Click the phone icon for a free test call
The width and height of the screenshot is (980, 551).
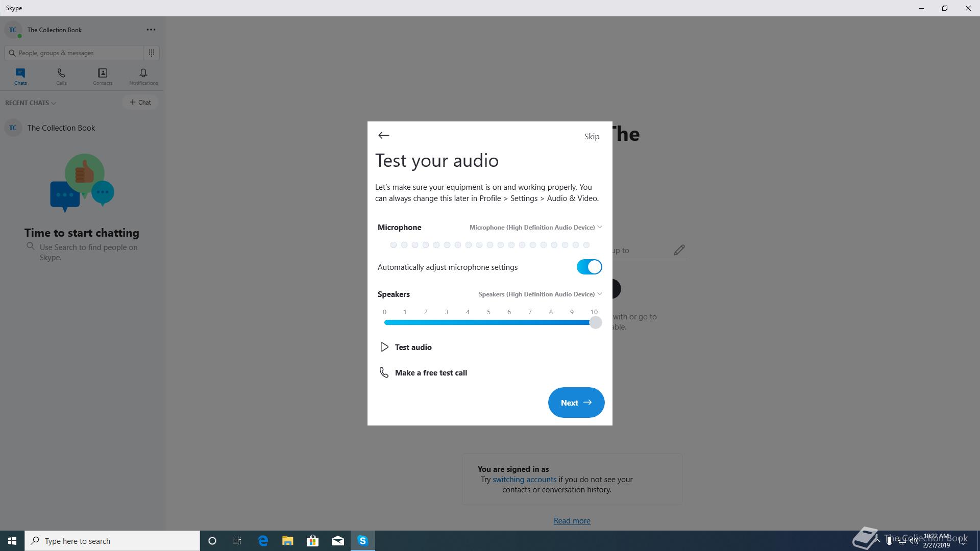click(384, 373)
